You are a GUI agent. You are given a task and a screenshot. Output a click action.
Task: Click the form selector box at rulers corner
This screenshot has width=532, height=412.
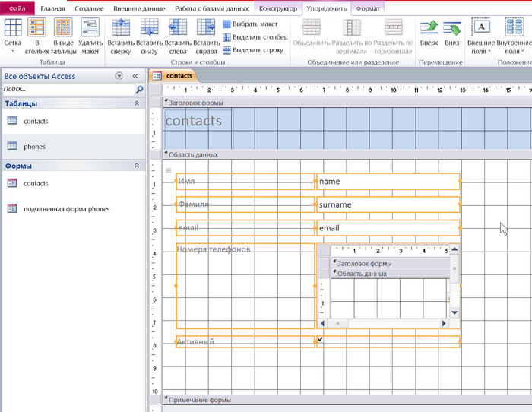pyautogui.click(x=156, y=90)
